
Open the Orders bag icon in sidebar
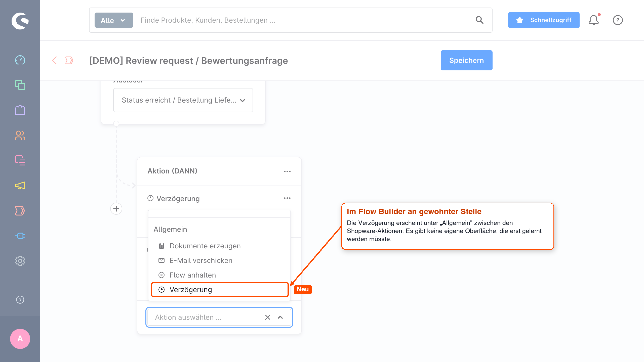20,110
